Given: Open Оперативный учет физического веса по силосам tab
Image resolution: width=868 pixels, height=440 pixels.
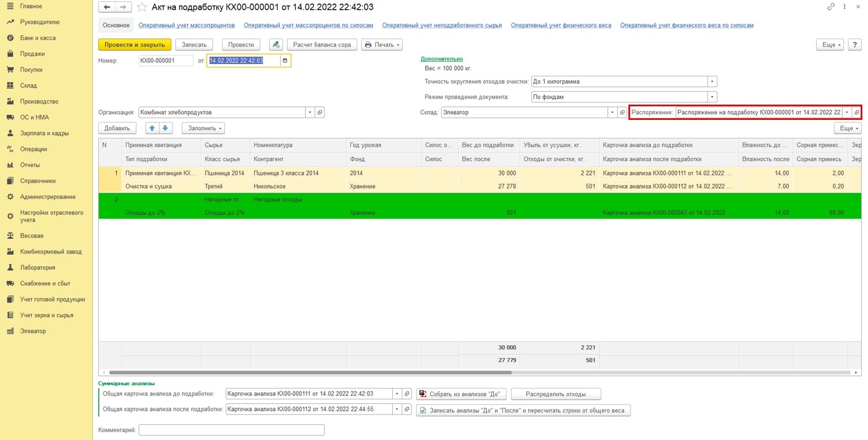Looking at the screenshot, I should coord(687,25).
